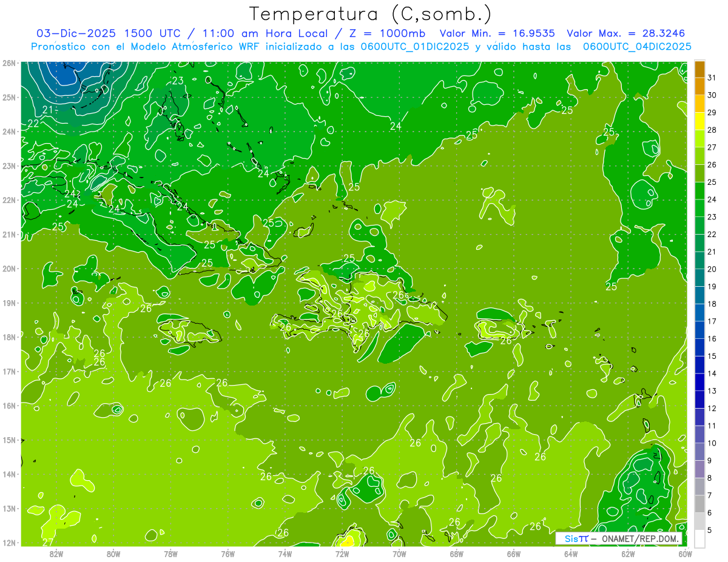Click the '22N' latitude axis label
The width and height of the screenshot is (728, 562).
8,199
